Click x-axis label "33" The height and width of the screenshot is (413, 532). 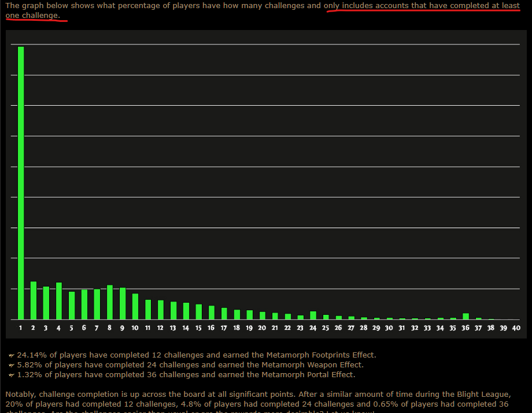427,328
